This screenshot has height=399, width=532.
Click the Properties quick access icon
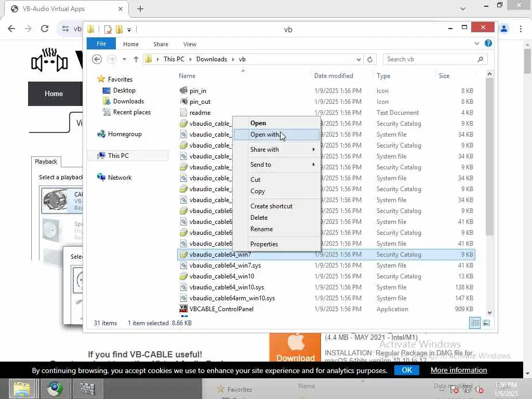108,30
